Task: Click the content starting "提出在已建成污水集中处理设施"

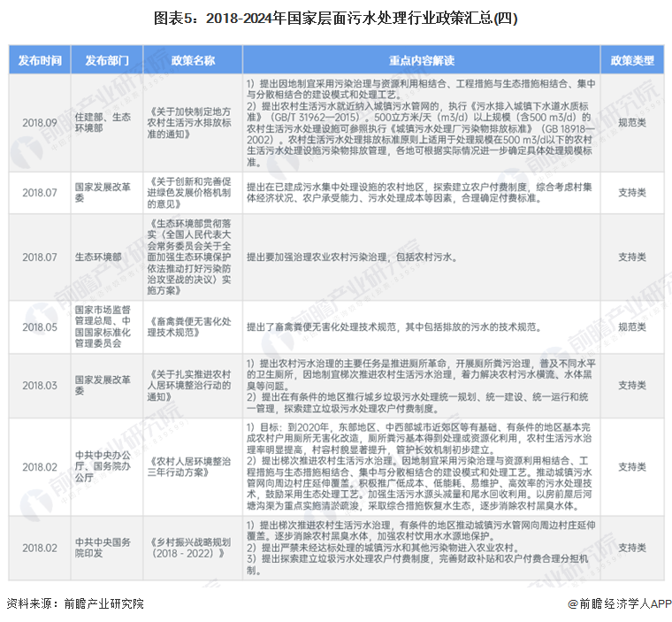Action: 419,193
